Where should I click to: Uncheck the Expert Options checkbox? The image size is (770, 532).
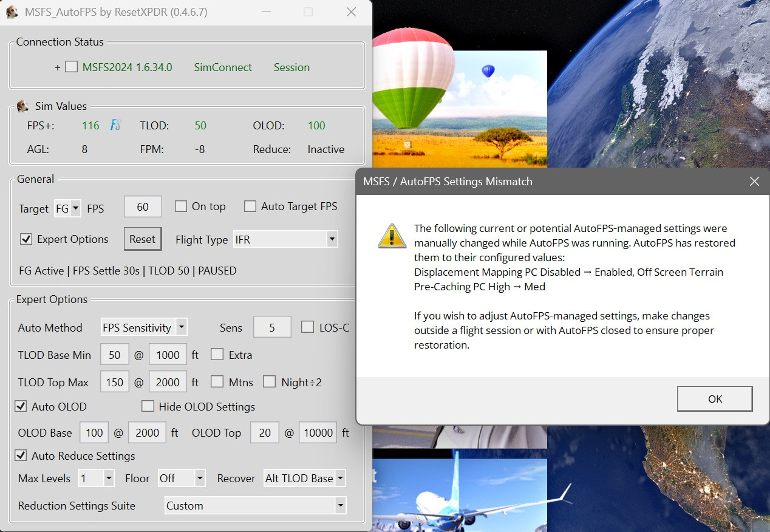click(26, 239)
